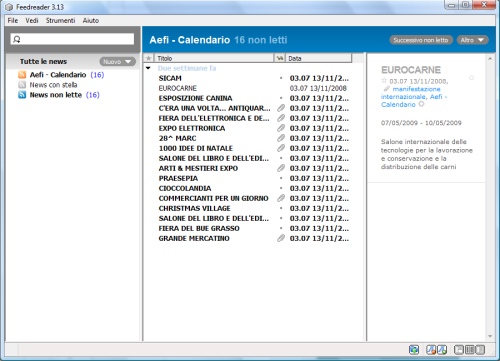This screenshot has height=361, width=500.
Task: Click the paperclip on 28^ MARC row
Action: point(281,138)
